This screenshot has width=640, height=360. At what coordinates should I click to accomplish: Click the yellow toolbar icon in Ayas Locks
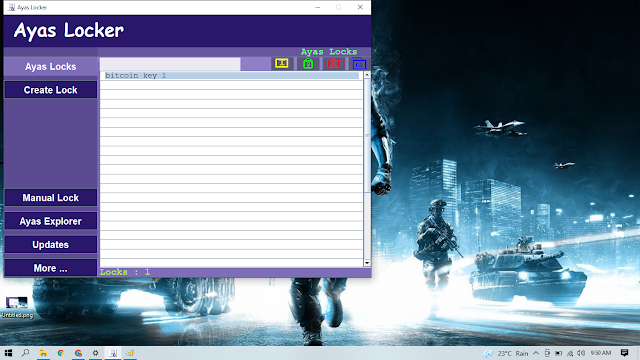282,63
